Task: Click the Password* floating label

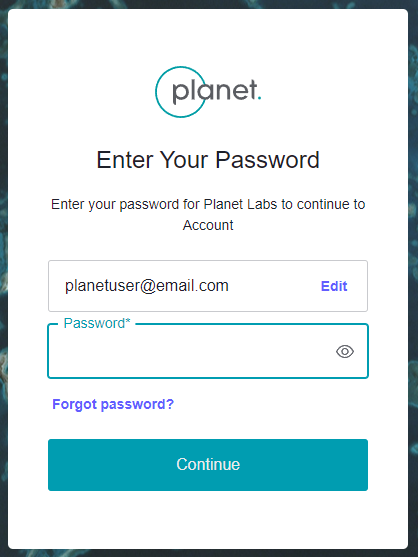Action: 97,323
